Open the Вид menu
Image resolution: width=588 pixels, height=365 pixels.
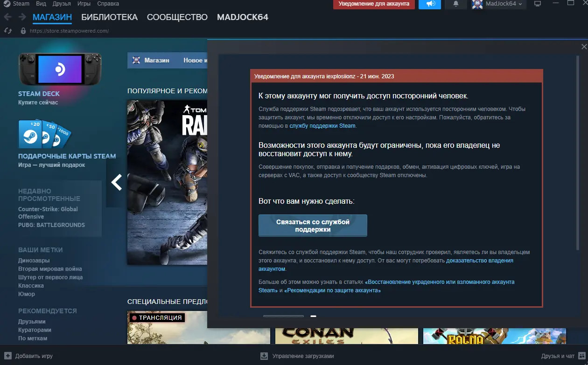click(x=41, y=3)
